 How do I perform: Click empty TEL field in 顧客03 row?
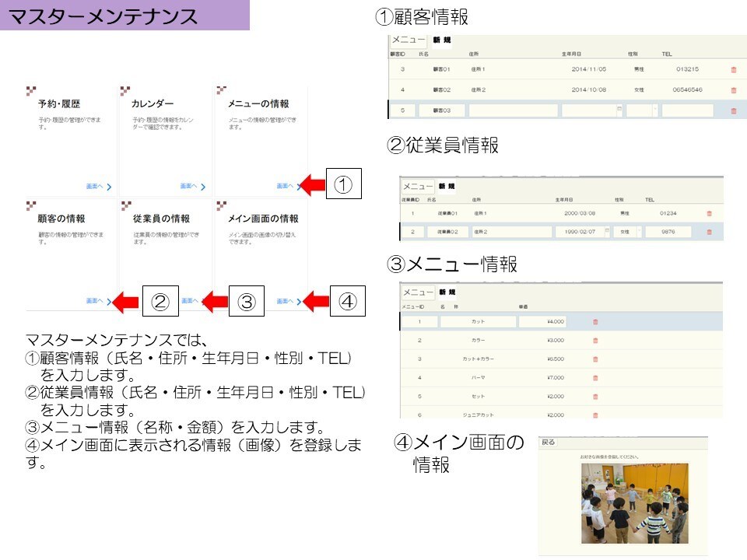[687, 110]
